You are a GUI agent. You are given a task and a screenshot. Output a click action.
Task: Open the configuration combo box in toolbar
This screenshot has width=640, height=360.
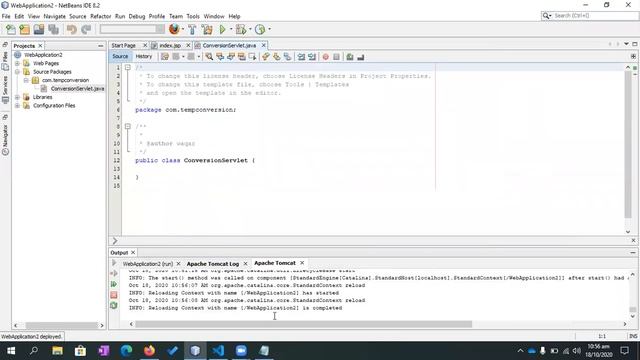tap(132, 29)
